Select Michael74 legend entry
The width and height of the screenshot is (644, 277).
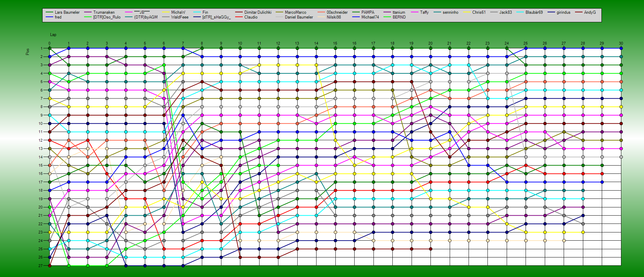coord(370,17)
